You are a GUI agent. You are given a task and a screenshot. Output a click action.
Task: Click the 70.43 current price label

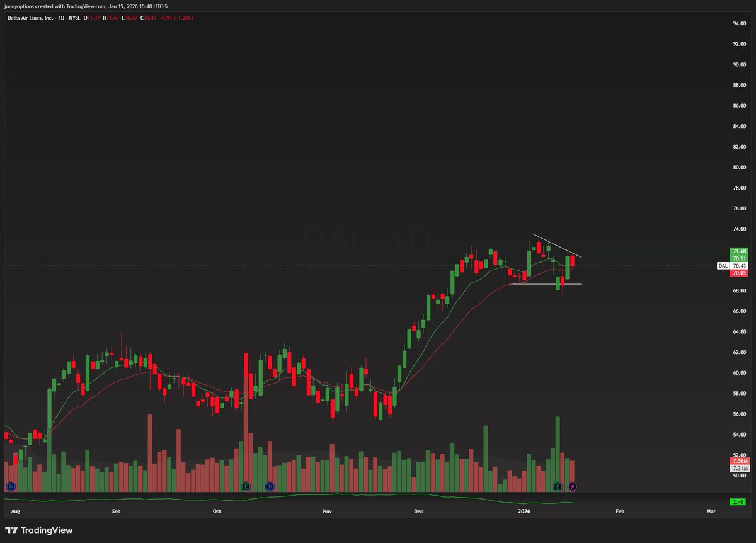click(x=738, y=266)
